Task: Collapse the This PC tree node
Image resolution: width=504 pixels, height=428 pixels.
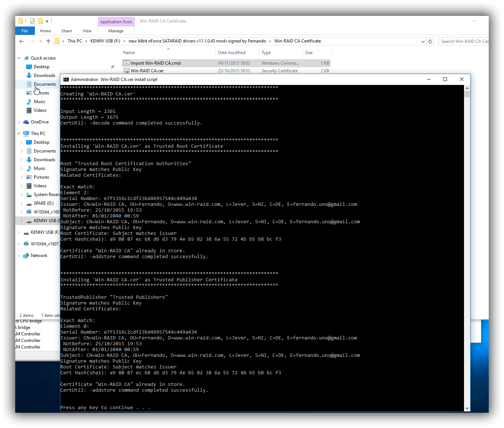Action: point(19,134)
